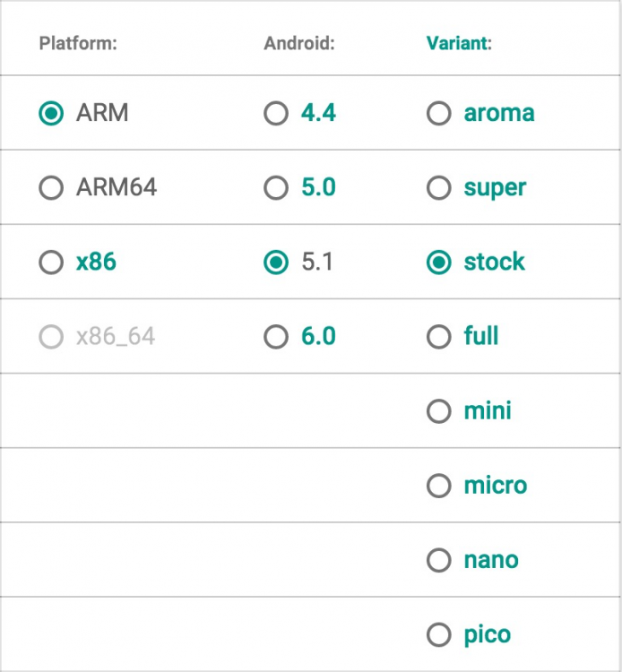Image resolution: width=622 pixels, height=672 pixels.
Task: Choose the micro variant
Action: (438, 486)
